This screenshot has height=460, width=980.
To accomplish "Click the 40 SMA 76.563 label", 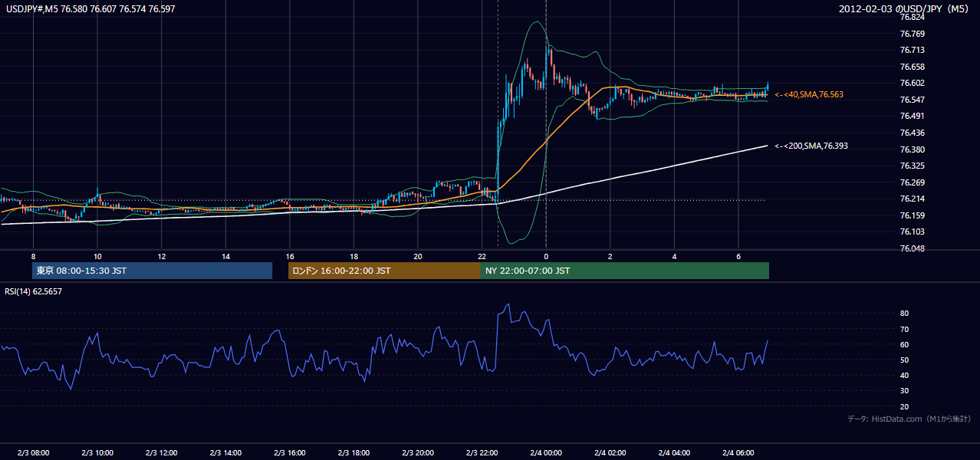I will point(808,94).
